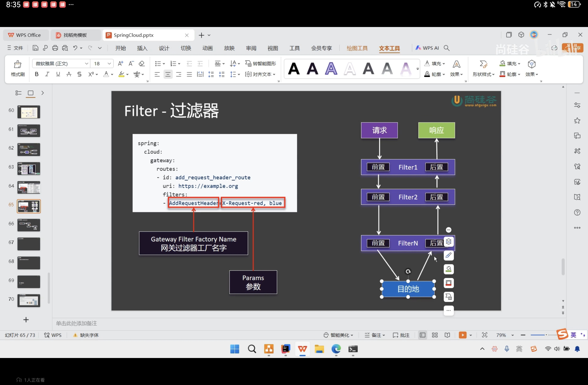The height and width of the screenshot is (385, 588).
Task: Open the slide sorter grid view icon
Action: coord(435,335)
